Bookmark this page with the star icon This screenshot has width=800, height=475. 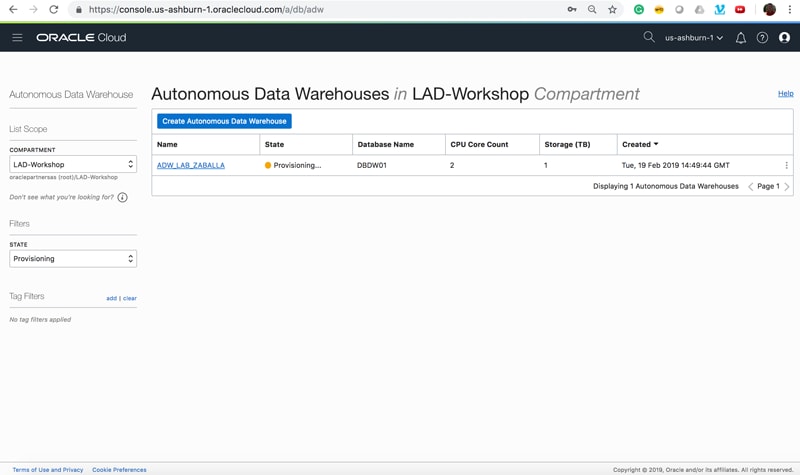[612, 10]
